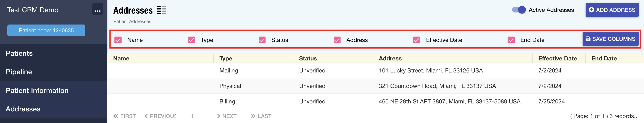Disable the Effective Date column checkbox

(417, 40)
